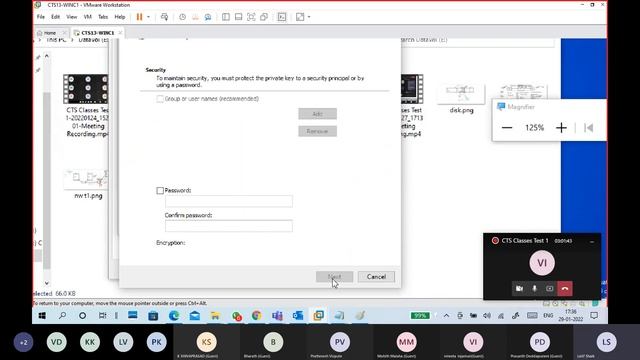
Task: Open the VM menu
Action: point(87,17)
